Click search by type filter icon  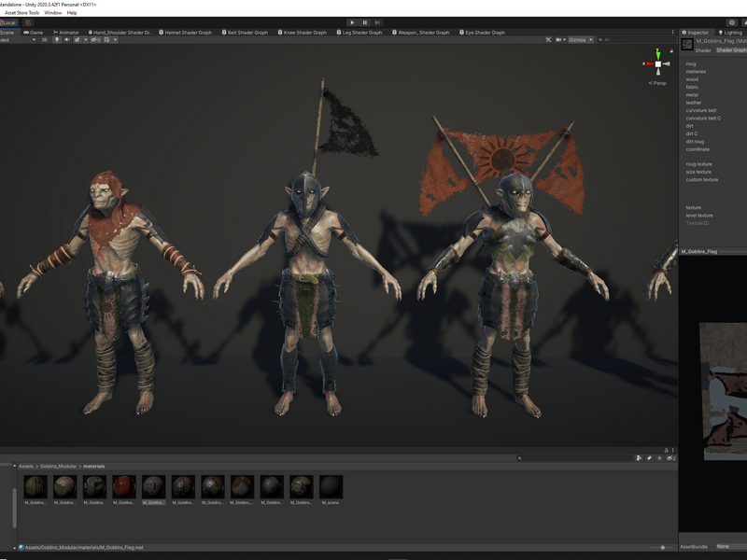tap(639, 458)
